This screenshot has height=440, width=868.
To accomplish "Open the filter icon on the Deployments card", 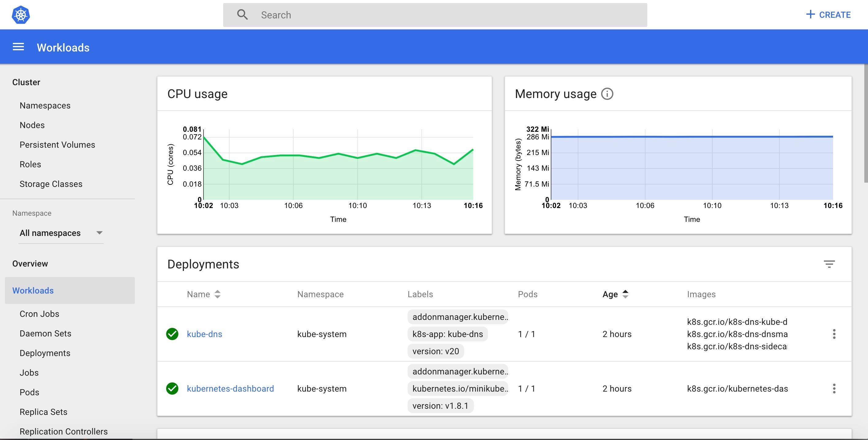I will click(x=830, y=264).
